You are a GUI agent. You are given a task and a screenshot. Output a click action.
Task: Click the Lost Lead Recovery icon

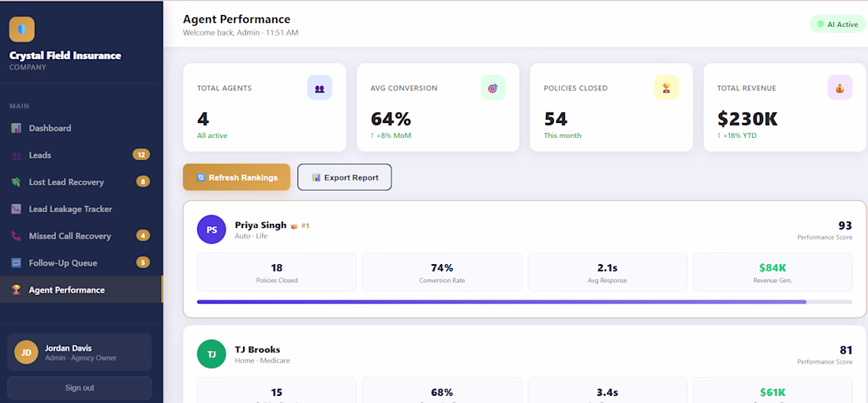point(16,182)
